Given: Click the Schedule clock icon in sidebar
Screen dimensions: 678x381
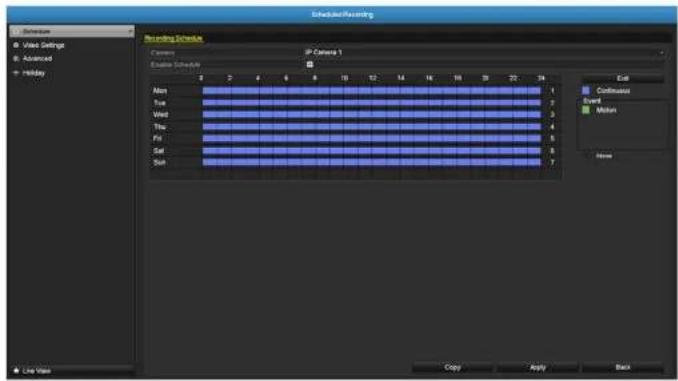Looking at the screenshot, I should (16, 32).
